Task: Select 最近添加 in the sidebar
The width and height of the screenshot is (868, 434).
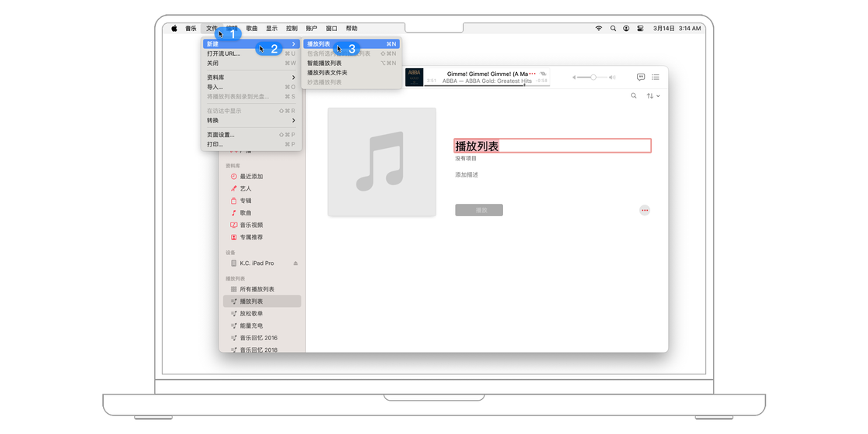Action: [x=262, y=177]
